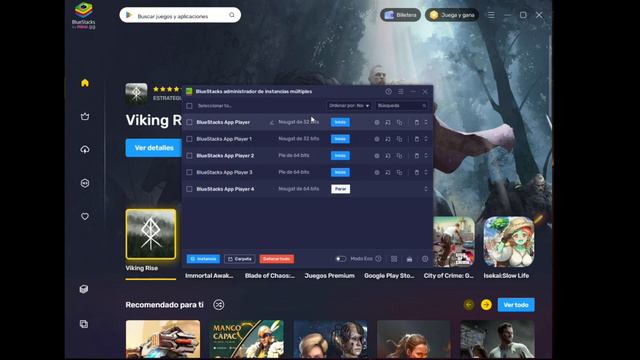Click the blue Instancia button

point(203,259)
